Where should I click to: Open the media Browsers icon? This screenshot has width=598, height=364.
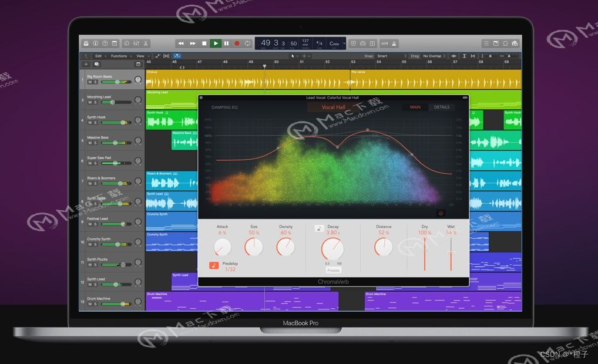515,43
